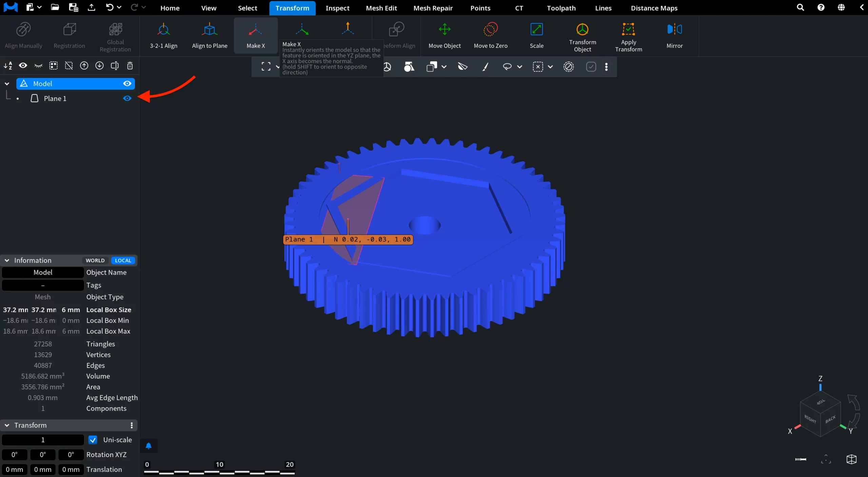
Task: Activate the Make X tool
Action: (x=256, y=36)
